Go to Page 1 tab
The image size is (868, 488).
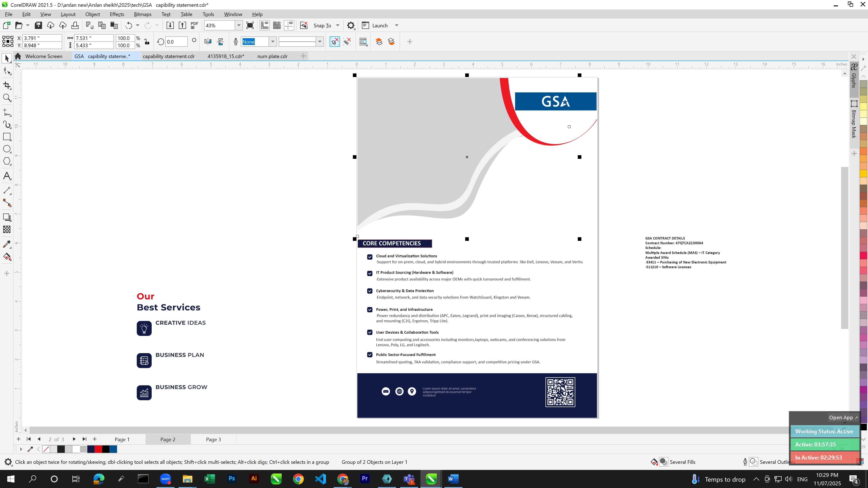[122, 439]
